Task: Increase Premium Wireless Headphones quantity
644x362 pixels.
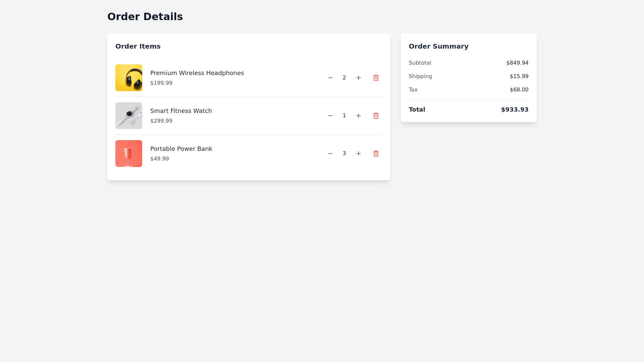Action: pyautogui.click(x=359, y=78)
